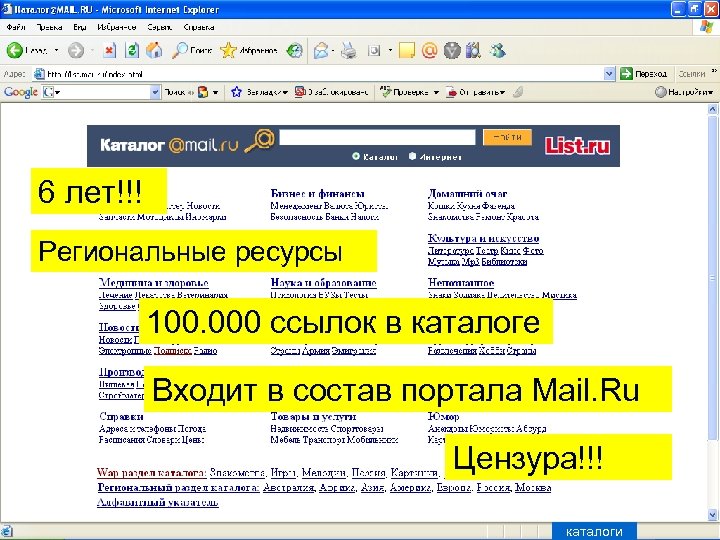Screen dimensions: 720x540
Task: Refresh the page using the green arrows icon
Action: pyautogui.click(x=132, y=50)
